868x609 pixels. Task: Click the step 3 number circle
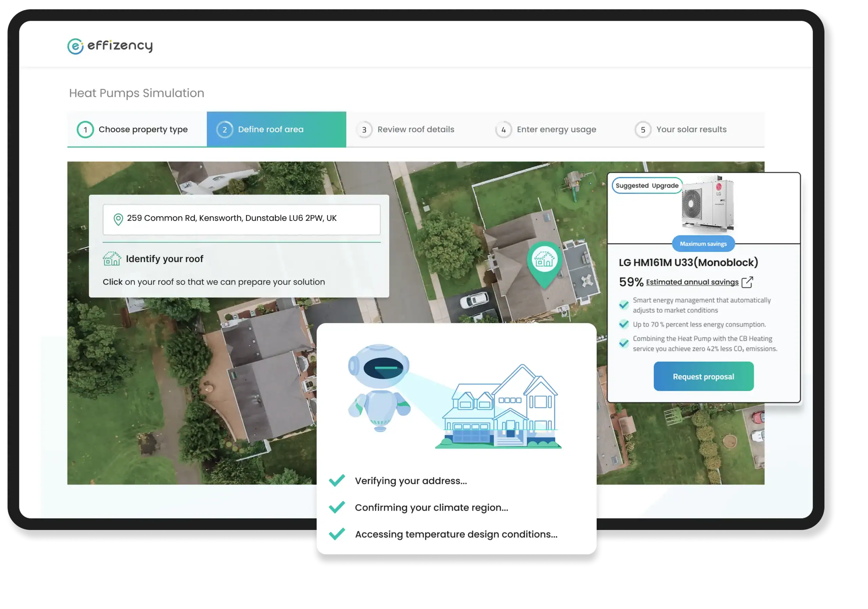[364, 130]
